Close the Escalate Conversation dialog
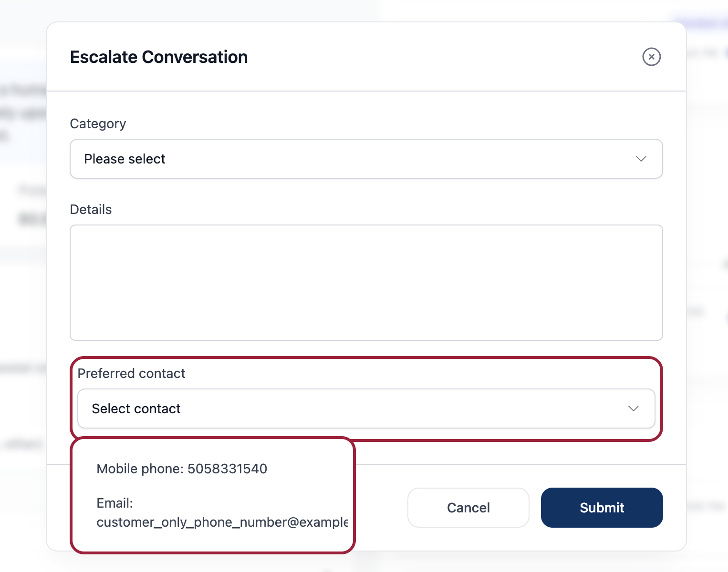The image size is (728, 572). click(651, 57)
